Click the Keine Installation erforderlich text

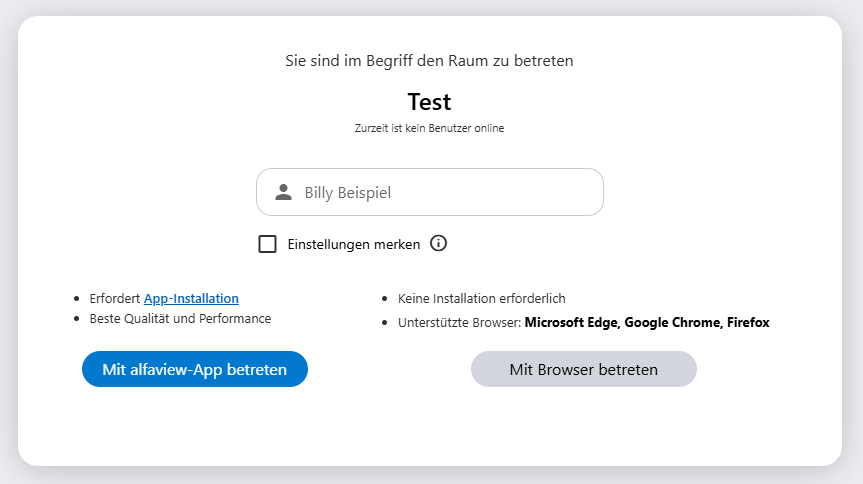pyautogui.click(x=481, y=298)
